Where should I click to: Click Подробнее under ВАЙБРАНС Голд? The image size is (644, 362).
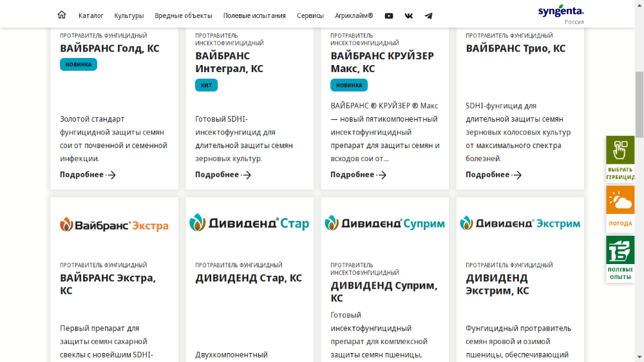point(88,175)
